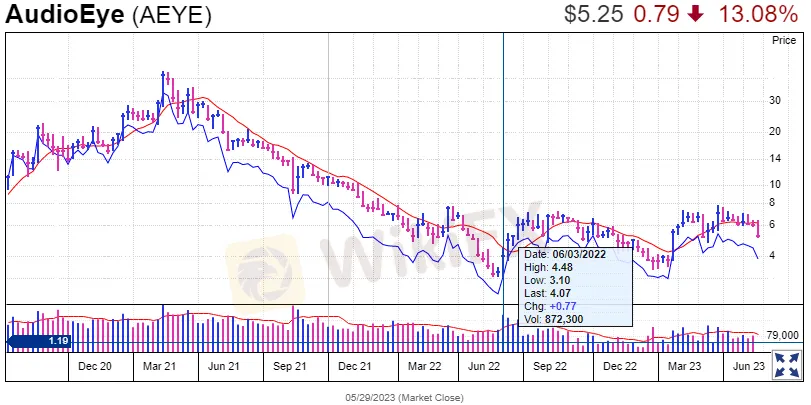Click the Jun 22 date axis label
This screenshot has width=811, height=405.
[x=484, y=366]
